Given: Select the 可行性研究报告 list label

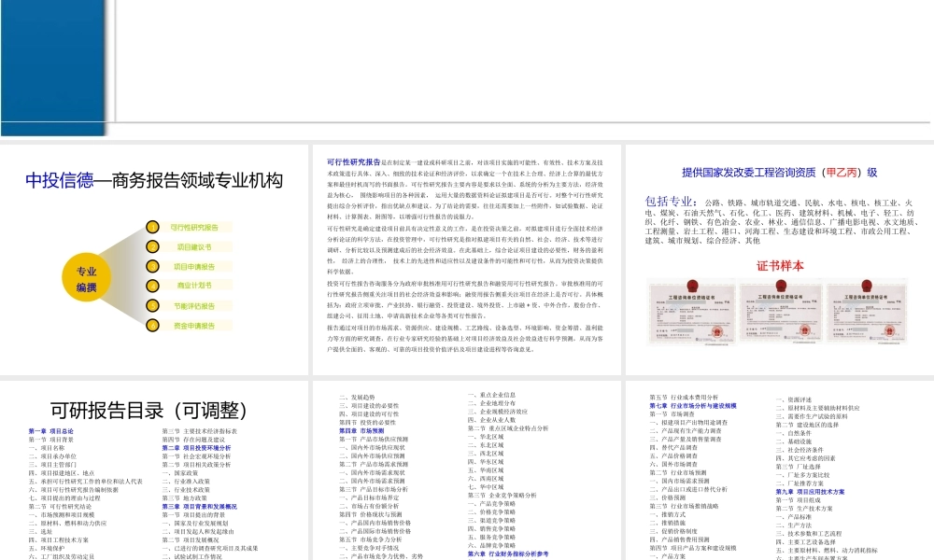Looking at the screenshot, I should tap(194, 228).
